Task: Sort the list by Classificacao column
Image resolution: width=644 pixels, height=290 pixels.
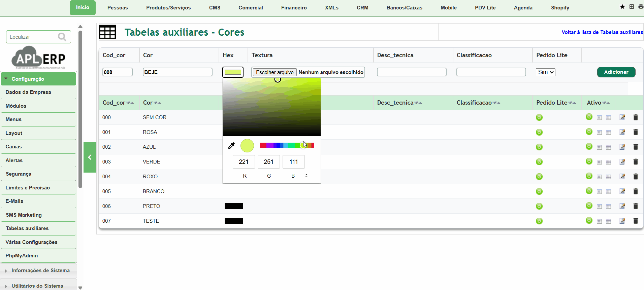Action: point(479,103)
